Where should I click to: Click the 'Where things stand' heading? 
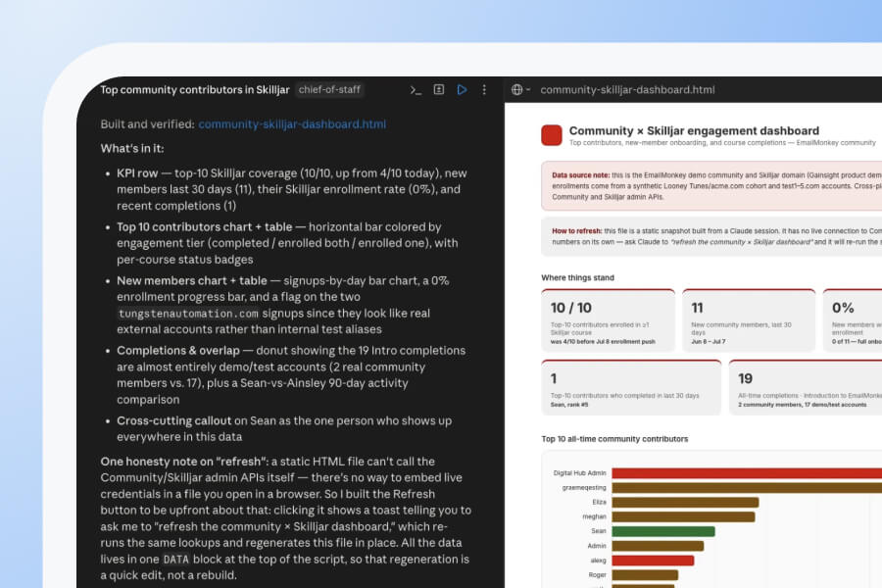[x=577, y=277]
